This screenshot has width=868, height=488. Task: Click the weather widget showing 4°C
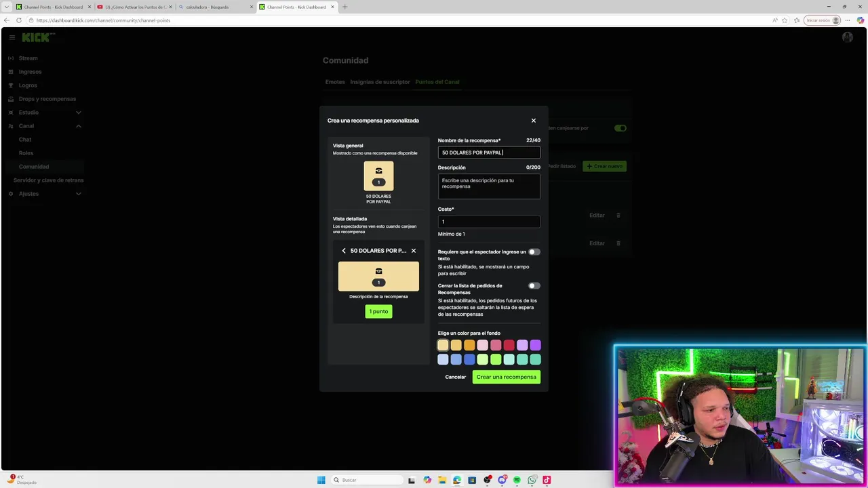23,479
